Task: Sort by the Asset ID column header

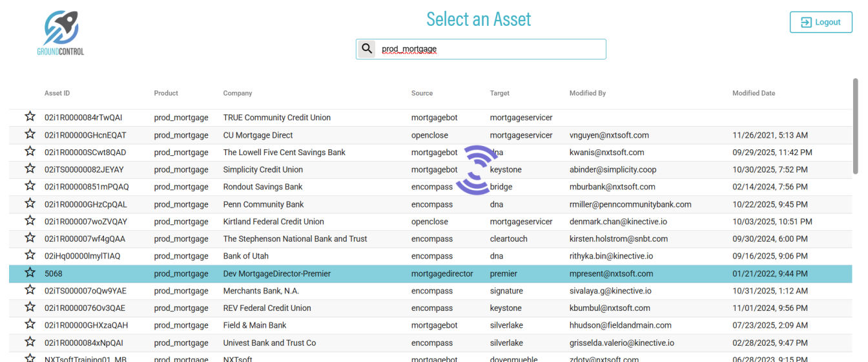Action: coord(57,93)
